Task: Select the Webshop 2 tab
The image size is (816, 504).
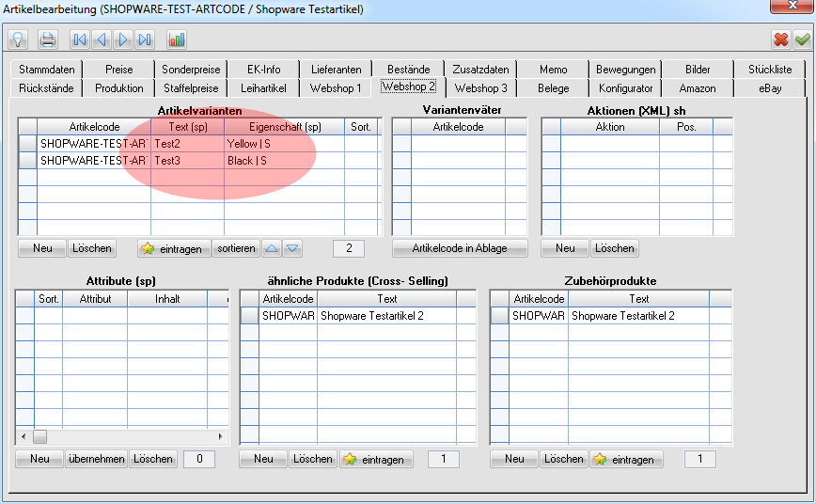Action: (409, 87)
